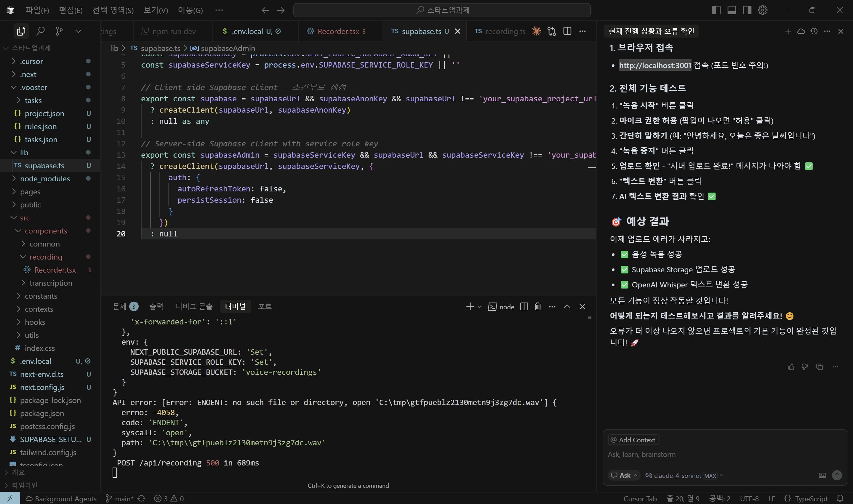Open the Search view icon
853x504 pixels.
[40, 31]
